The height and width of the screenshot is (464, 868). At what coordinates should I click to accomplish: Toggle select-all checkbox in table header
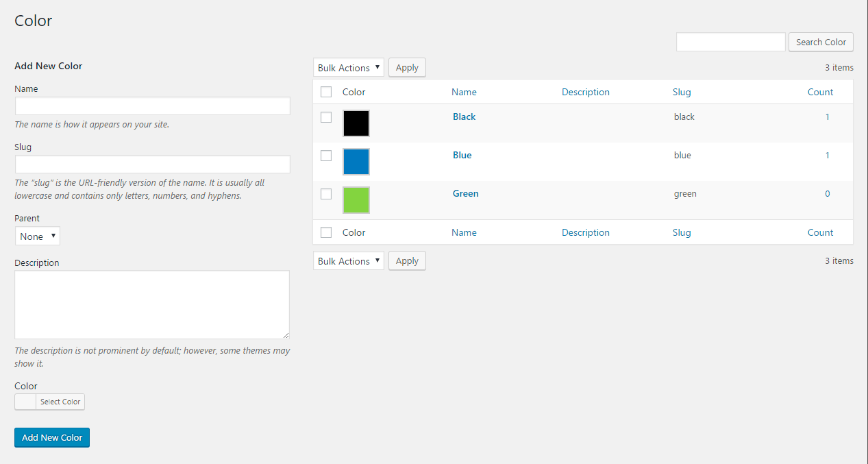tap(326, 92)
